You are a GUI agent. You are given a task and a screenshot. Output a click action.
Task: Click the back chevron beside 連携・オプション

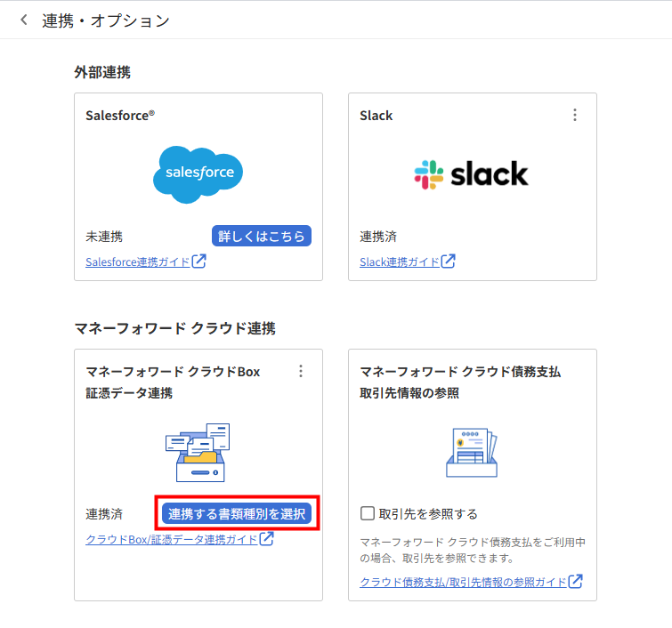click(24, 20)
